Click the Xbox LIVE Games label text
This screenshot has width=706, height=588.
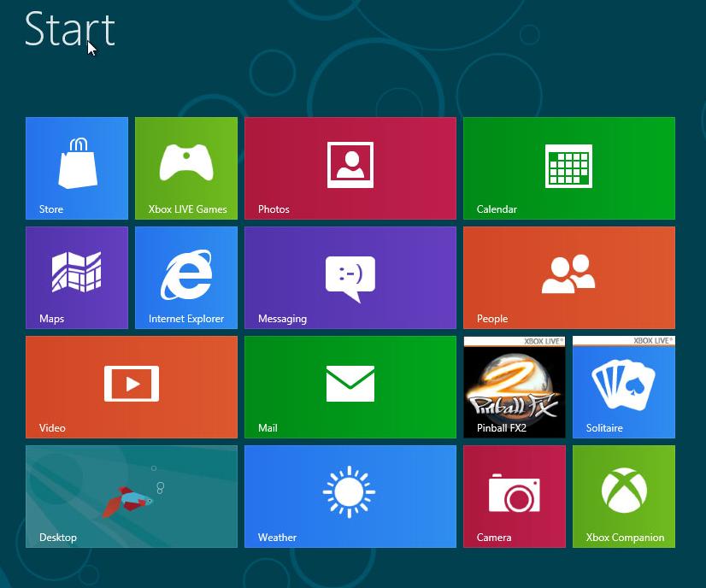(x=188, y=209)
